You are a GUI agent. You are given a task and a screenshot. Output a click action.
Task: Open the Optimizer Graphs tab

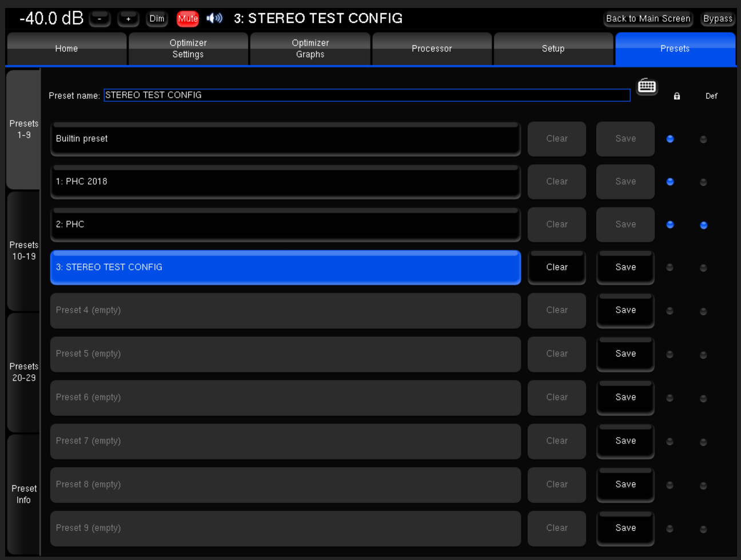(x=310, y=49)
